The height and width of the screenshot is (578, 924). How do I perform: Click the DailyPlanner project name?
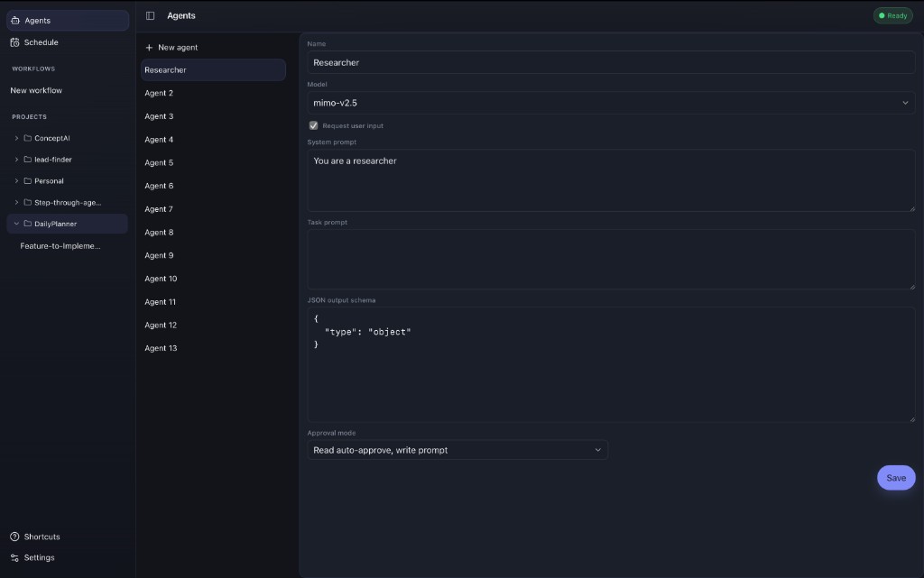pos(55,224)
